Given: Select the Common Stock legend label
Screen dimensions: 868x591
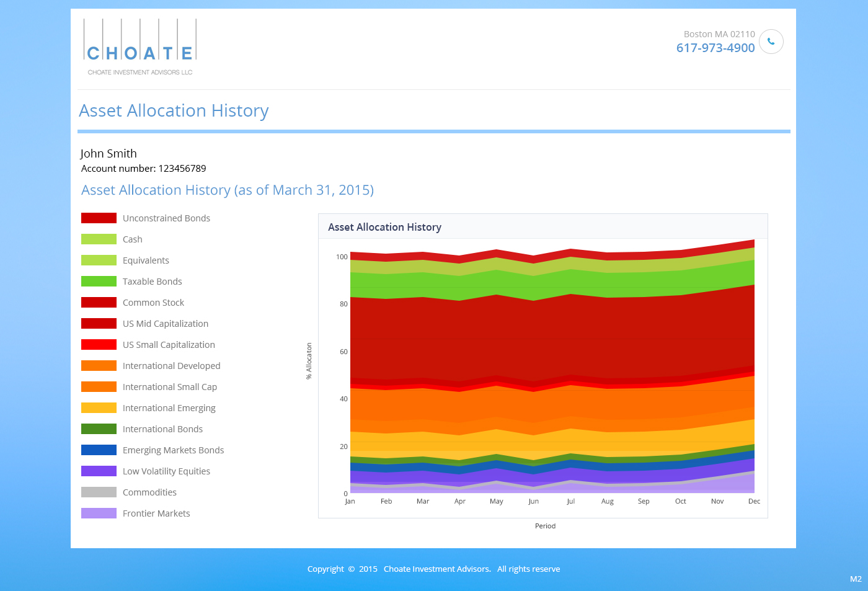Looking at the screenshot, I should coord(153,303).
